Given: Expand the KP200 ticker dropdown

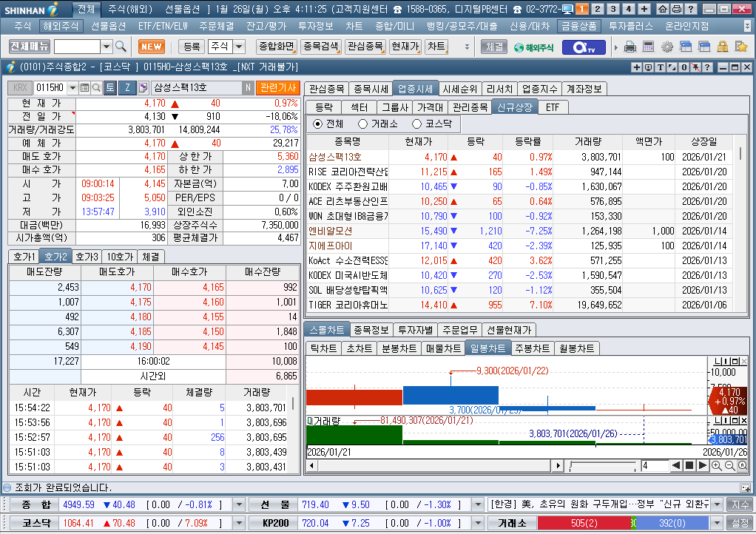Looking at the screenshot, I should coord(478,523).
